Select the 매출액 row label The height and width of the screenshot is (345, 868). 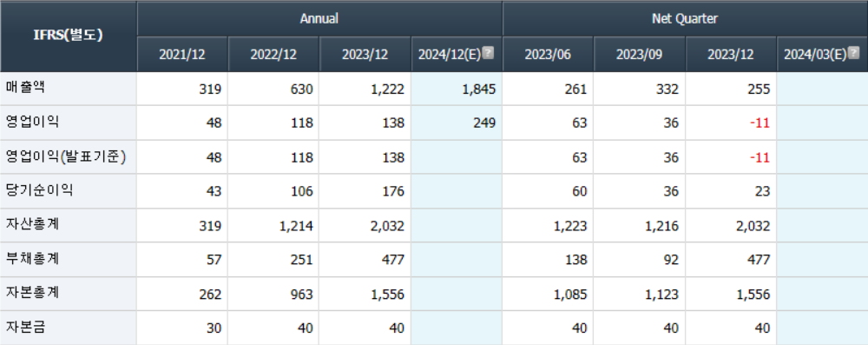(24, 88)
